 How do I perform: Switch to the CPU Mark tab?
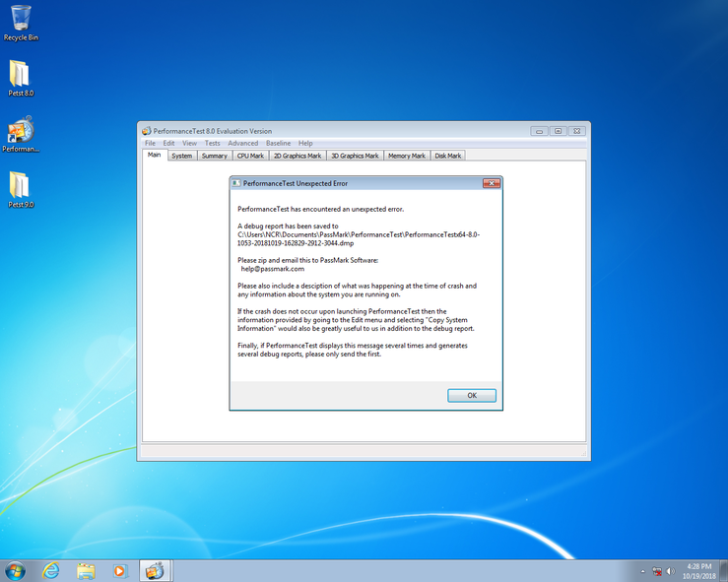[x=250, y=156]
